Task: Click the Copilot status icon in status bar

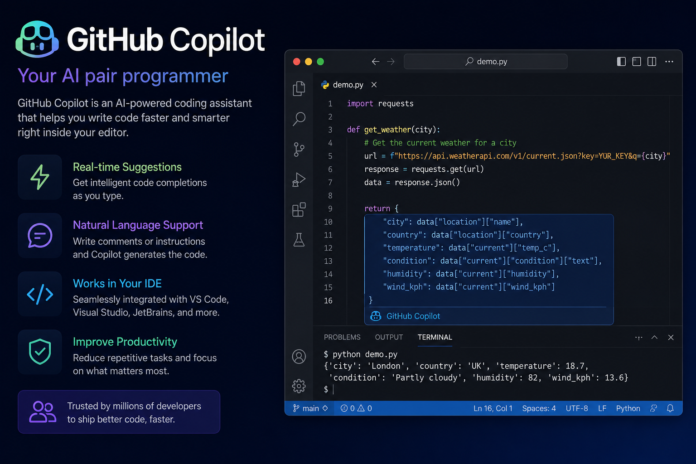Action: pyautogui.click(x=653, y=408)
